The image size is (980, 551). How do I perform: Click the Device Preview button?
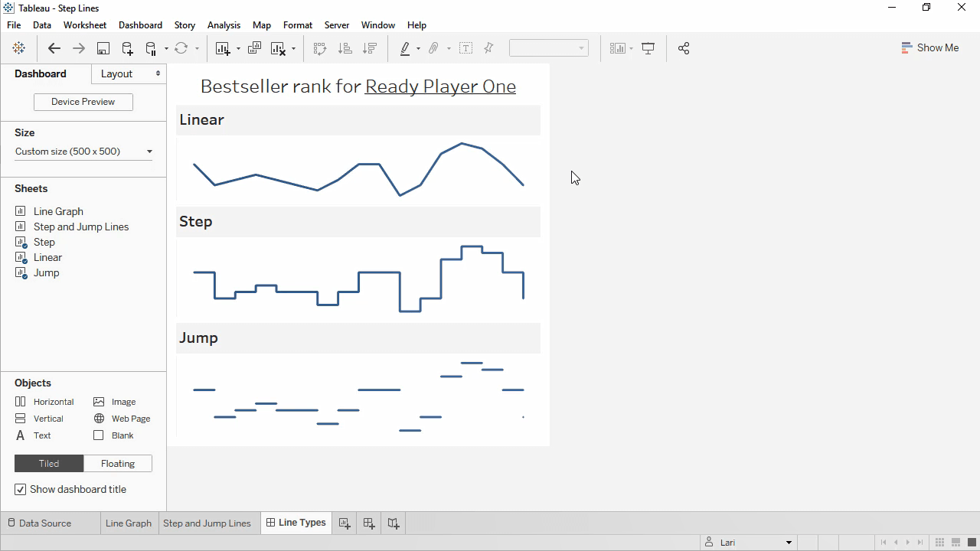coord(83,102)
